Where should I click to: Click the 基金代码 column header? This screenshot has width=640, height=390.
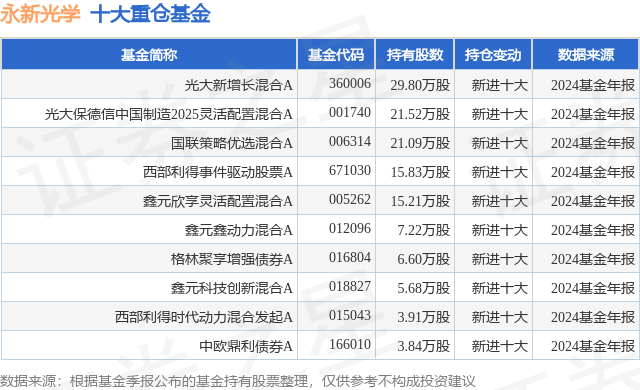coord(336,55)
